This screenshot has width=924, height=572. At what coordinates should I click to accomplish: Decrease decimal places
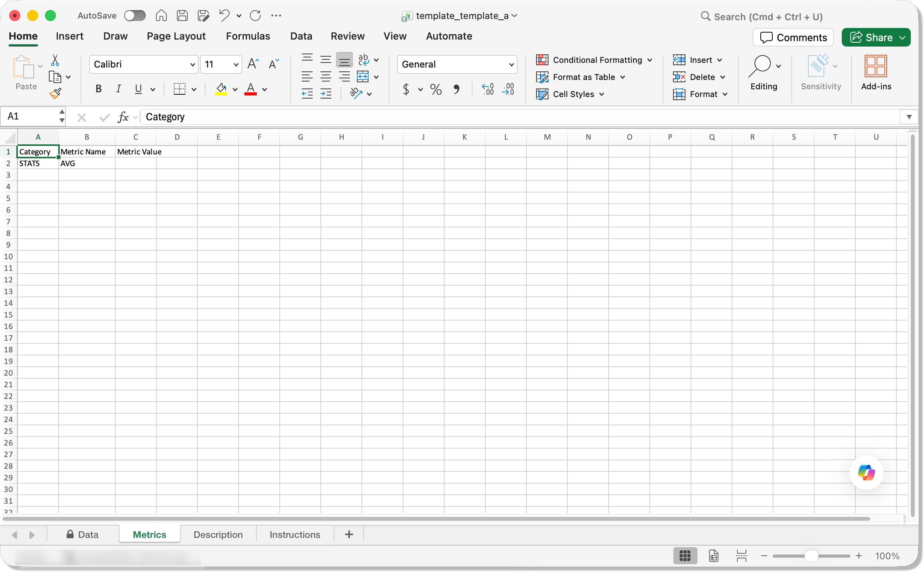click(x=508, y=90)
